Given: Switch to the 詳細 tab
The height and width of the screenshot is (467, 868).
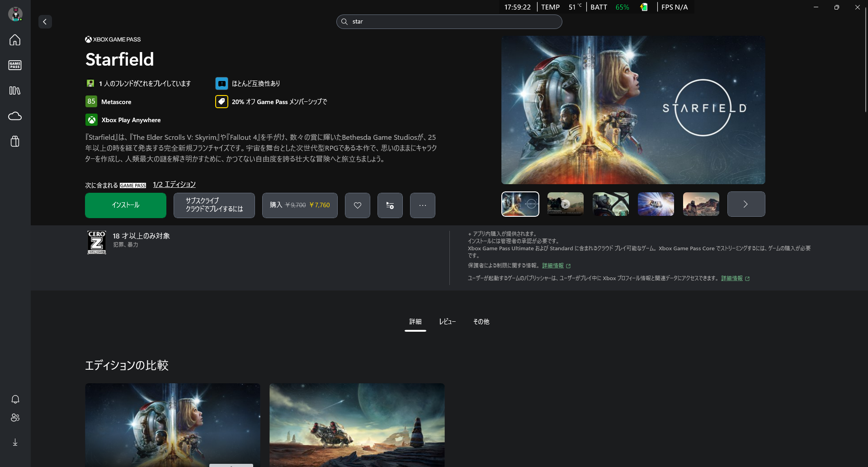Looking at the screenshot, I should 415,322.
